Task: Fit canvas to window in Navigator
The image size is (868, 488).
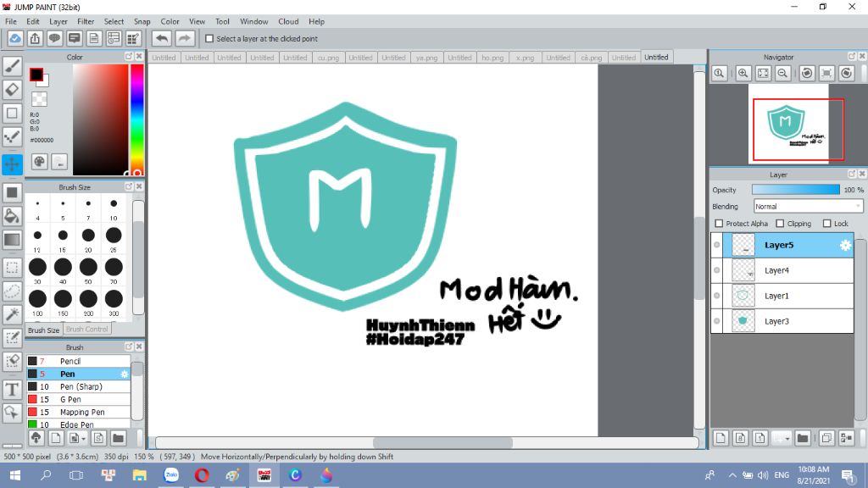Action: point(763,73)
